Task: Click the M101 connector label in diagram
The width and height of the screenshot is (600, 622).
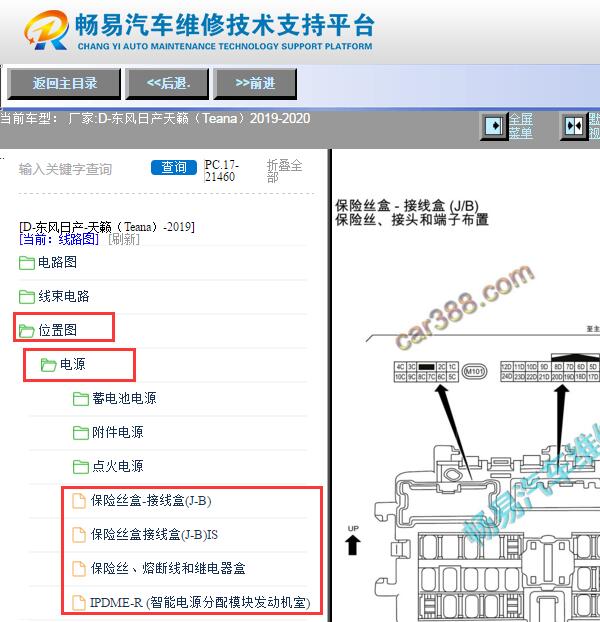Action: coord(475,371)
